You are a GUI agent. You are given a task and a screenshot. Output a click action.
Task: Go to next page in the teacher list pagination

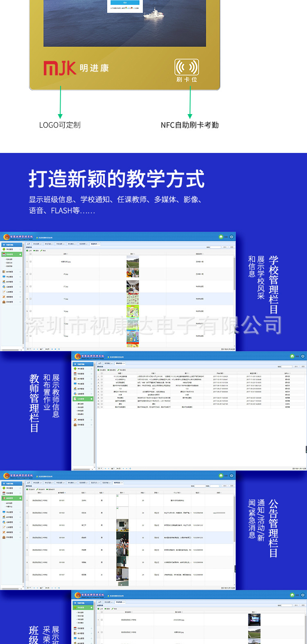pyautogui.click(x=52, y=588)
